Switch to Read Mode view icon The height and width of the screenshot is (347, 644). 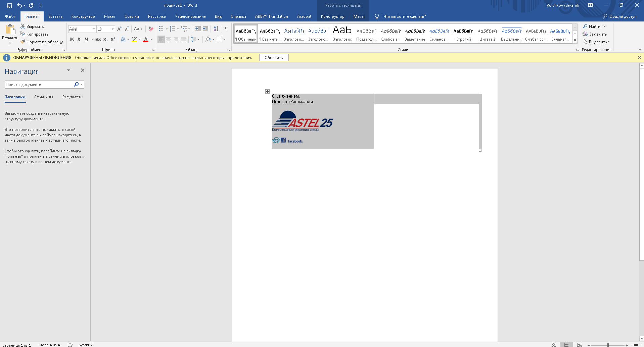554,345
